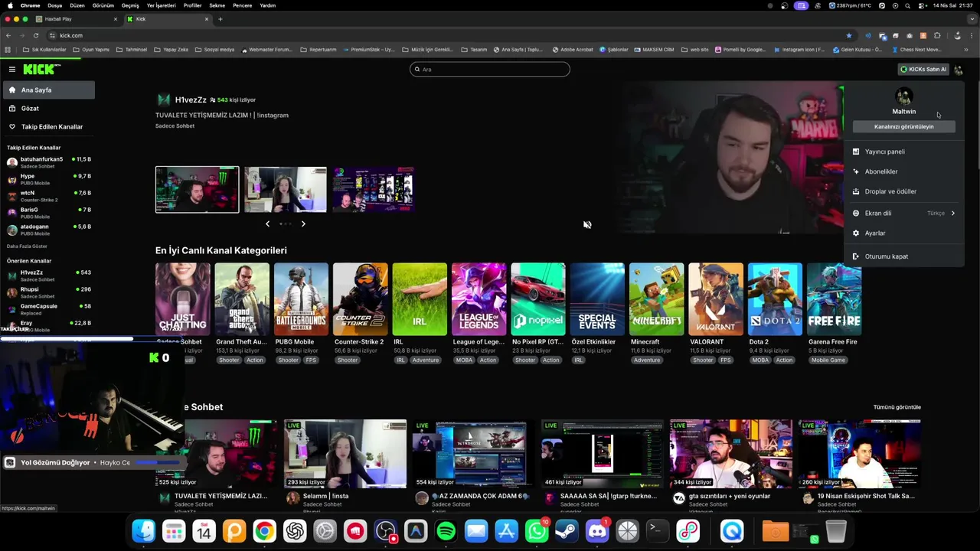This screenshot has height=551, width=980.
Task: Unmute the featured stream speaker icon
Action: pyautogui.click(x=587, y=225)
